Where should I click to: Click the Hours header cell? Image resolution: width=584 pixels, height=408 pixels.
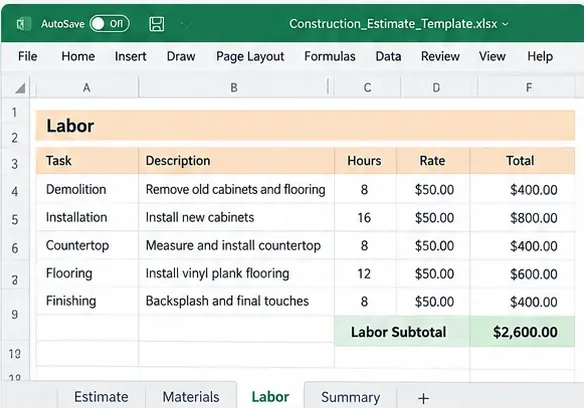365,161
